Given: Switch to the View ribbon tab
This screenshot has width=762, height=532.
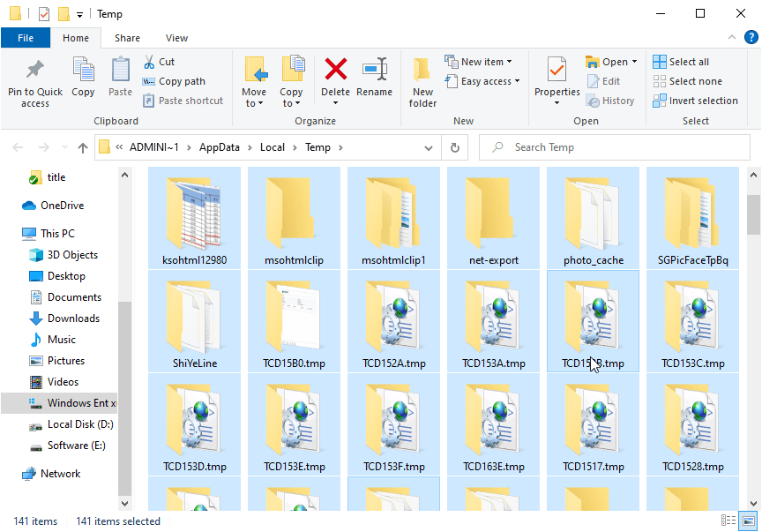Looking at the screenshot, I should coord(176,38).
